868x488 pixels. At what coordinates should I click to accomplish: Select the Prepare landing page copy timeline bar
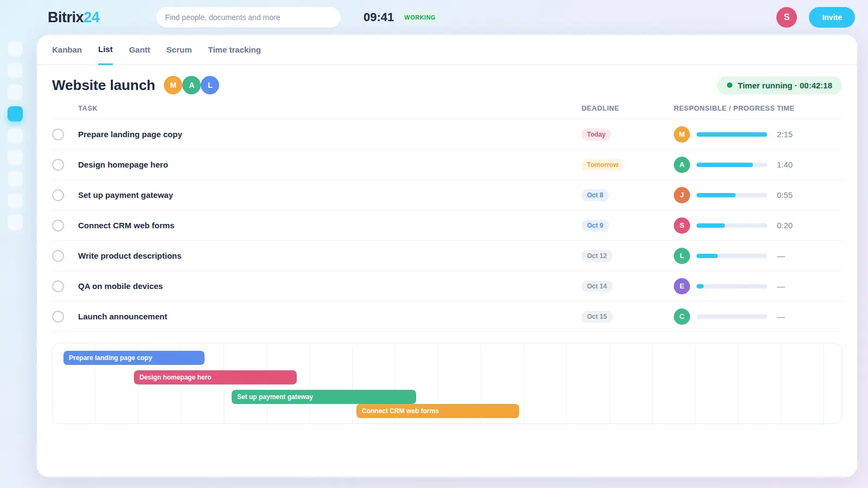coord(134,358)
